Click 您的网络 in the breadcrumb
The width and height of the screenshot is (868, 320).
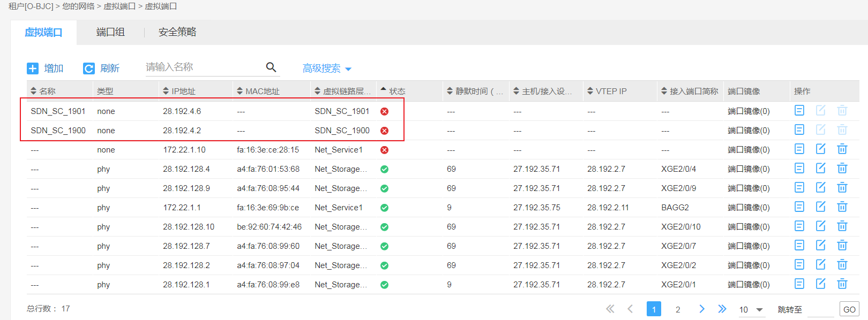pyautogui.click(x=78, y=6)
